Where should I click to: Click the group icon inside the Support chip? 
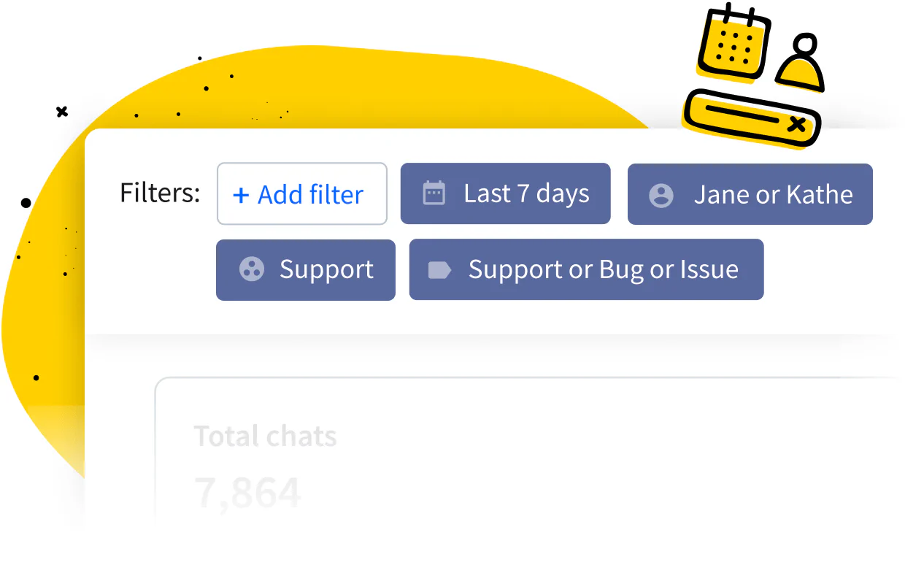click(252, 269)
